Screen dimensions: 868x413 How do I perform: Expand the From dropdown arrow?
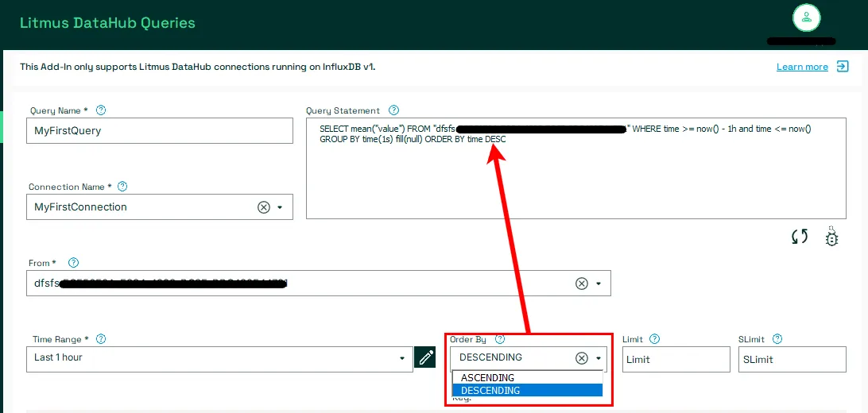coord(599,284)
